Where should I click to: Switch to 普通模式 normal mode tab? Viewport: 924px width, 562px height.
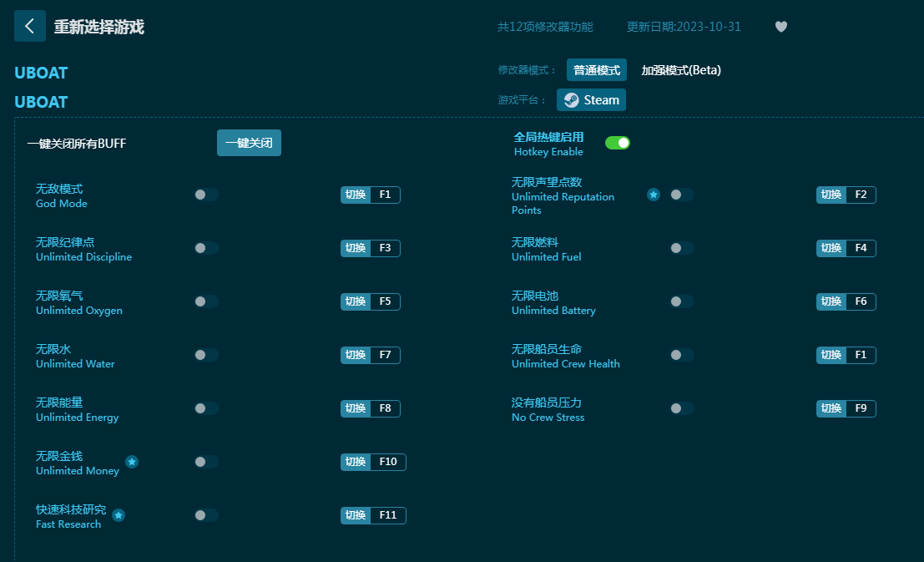click(x=596, y=70)
